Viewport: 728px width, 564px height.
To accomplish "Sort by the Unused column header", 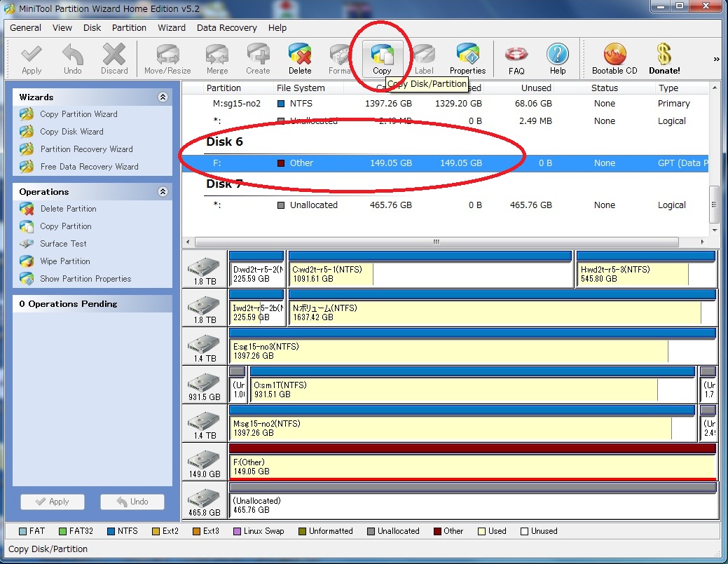I will 536,88.
